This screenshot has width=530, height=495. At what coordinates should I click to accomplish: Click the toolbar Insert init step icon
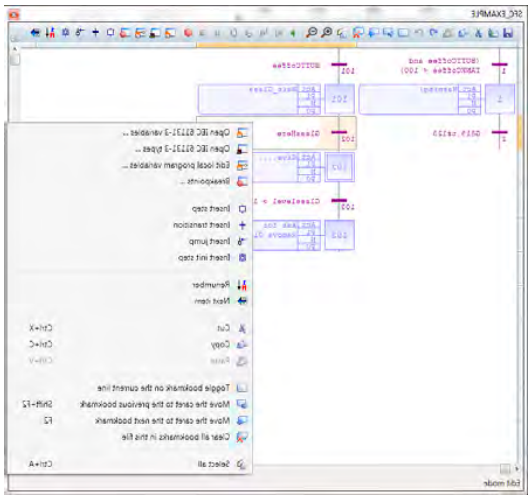click(x=65, y=33)
